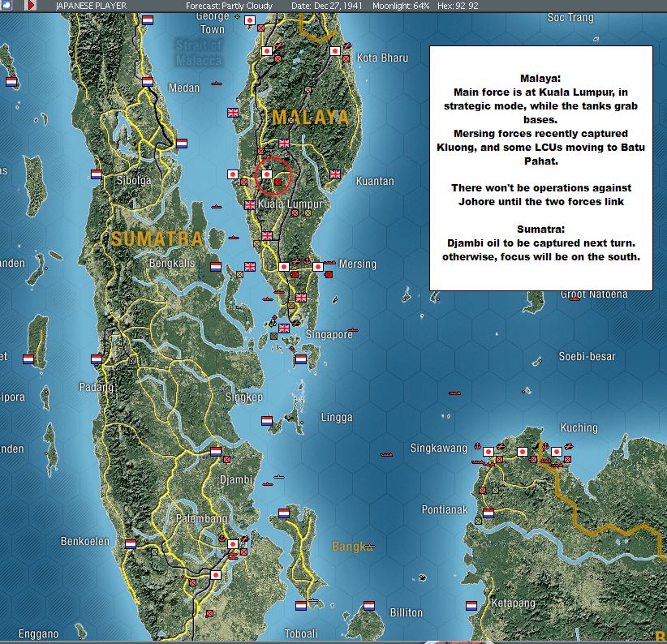
Task: Click the ship icon beside Medan
Action: (x=217, y=84)
